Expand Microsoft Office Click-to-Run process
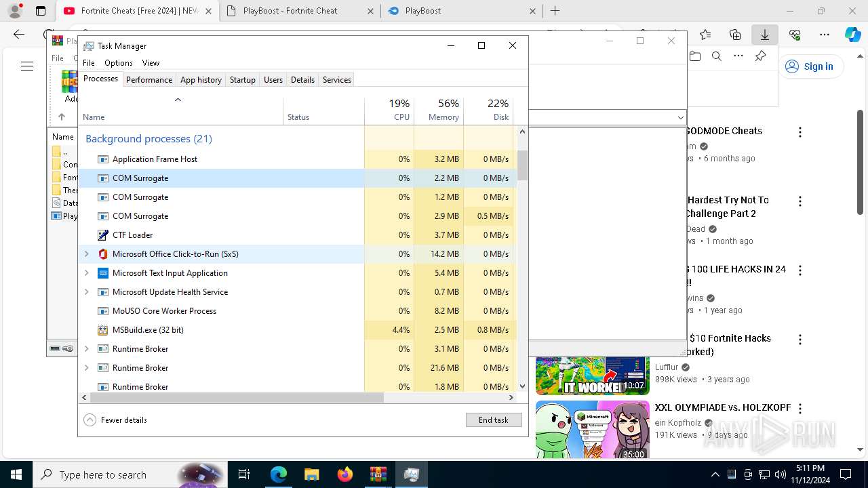Screen dimensions: 868x488 tap(86, 253)
